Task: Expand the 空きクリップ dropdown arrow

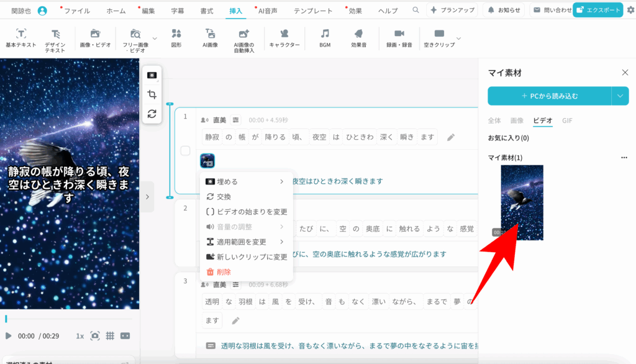Action: coord(459,39)
